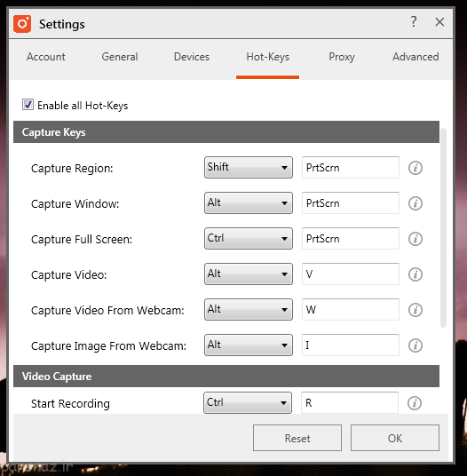This screenshot has width=467, height=476.
Task: Uncheck Enable all Hot-Keys checkbox
Action: click(x=28, y=105)
